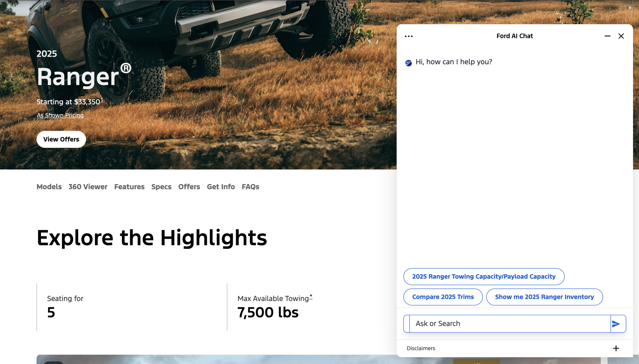Expand Disclaimers with the plus icon
Viewport: 639px width, 364px height.
pos(616,348)
